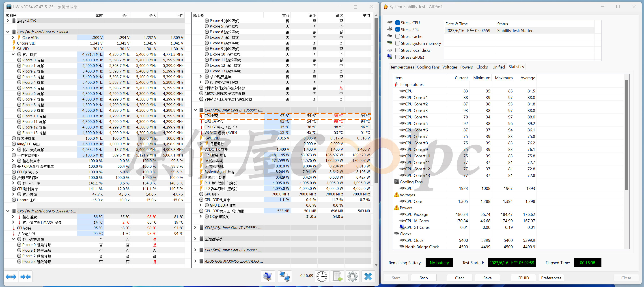Click Temperatures thermometer icon in AIDA64 statistics
Image resolution: width=644 pixels, height=287 pixels.
pos(396,84)
